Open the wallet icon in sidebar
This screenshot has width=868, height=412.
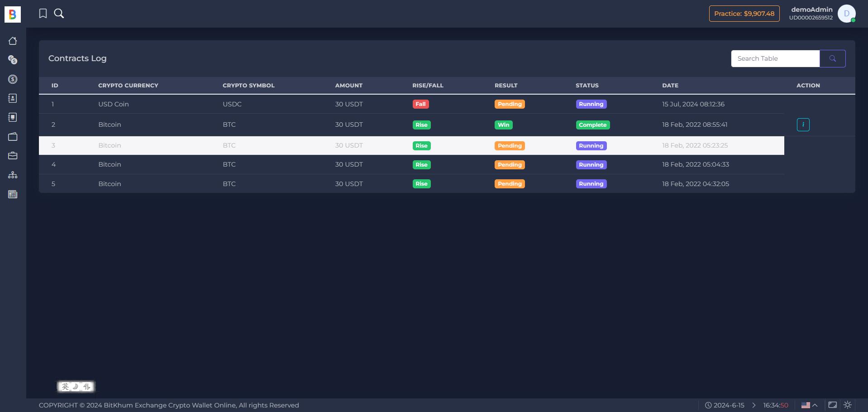point(13,137)
